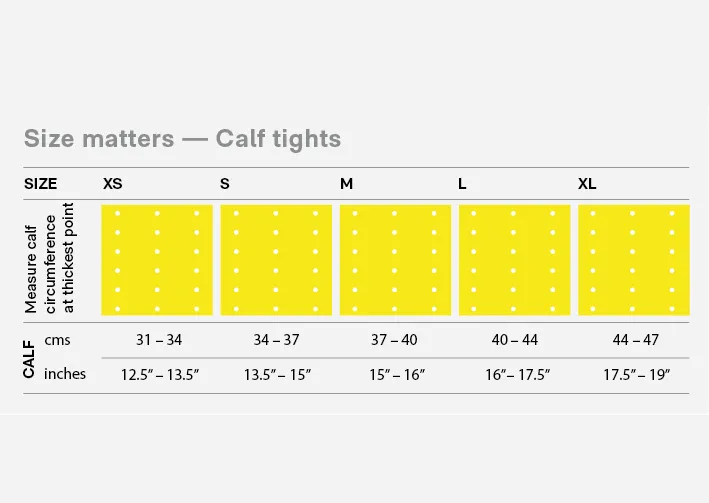Select the yellow swatch under M
Image resolution: width=709 pixels, height=503 pixels.
[x=395, y=260]
